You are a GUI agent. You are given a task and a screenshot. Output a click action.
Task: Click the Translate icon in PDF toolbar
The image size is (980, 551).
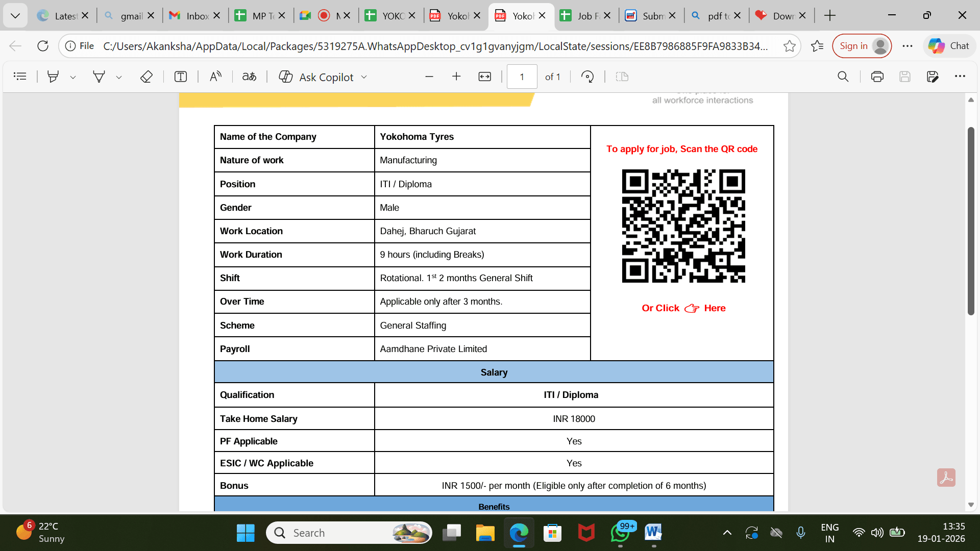tap(249, 77)
